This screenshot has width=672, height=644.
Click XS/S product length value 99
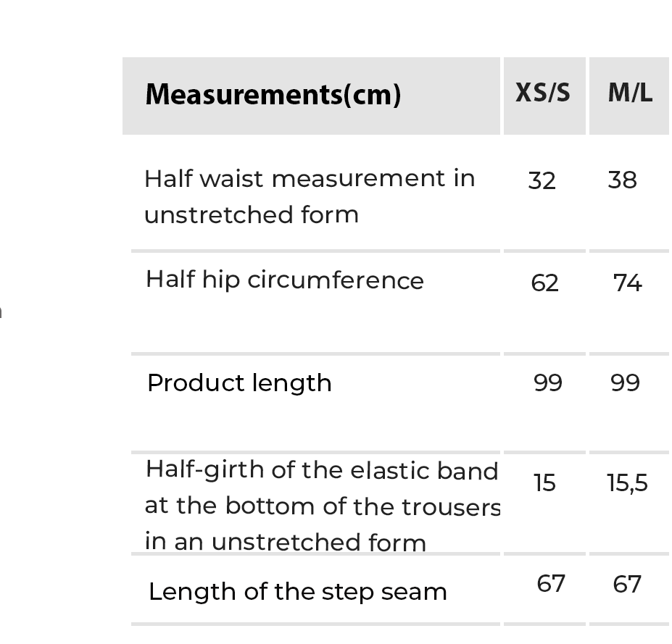[547, 382]
